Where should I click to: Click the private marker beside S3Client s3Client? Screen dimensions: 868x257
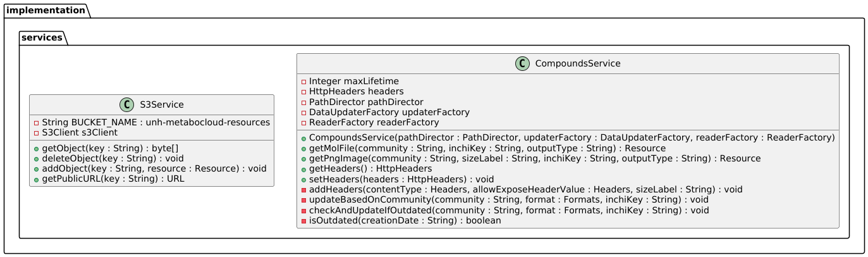(x=36, y=132)
